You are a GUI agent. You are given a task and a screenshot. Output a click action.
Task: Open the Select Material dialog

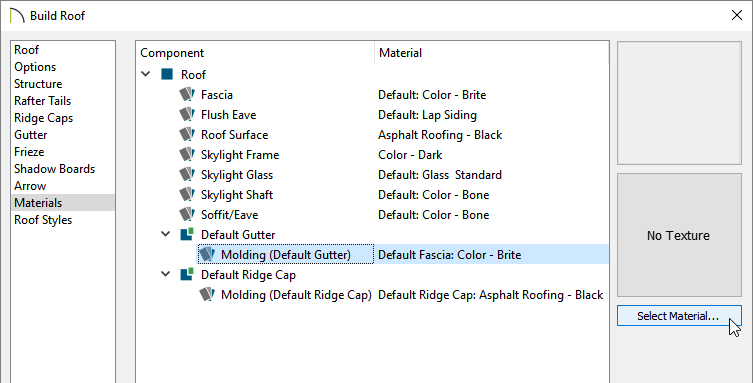[x=679, y=316]
